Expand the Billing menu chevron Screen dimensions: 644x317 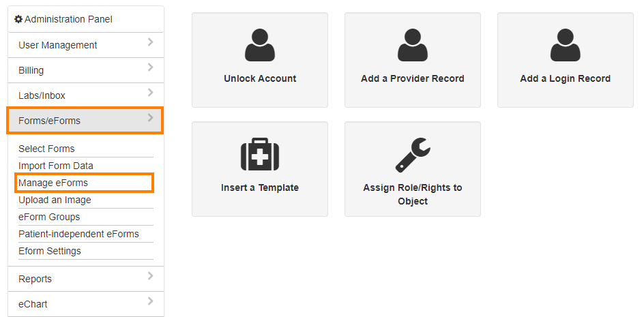coord(150,67)
